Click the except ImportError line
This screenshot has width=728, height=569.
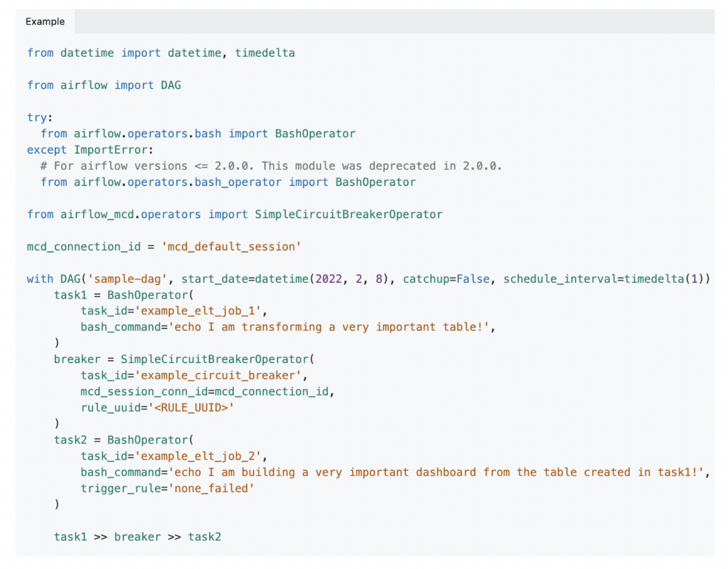coord(90,150)
